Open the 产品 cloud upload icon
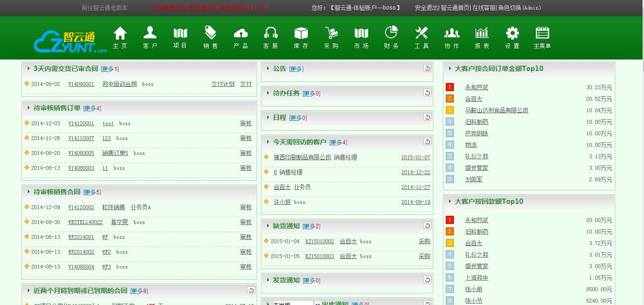This screenshot has height=305, width=644. (x=241, y=37)
